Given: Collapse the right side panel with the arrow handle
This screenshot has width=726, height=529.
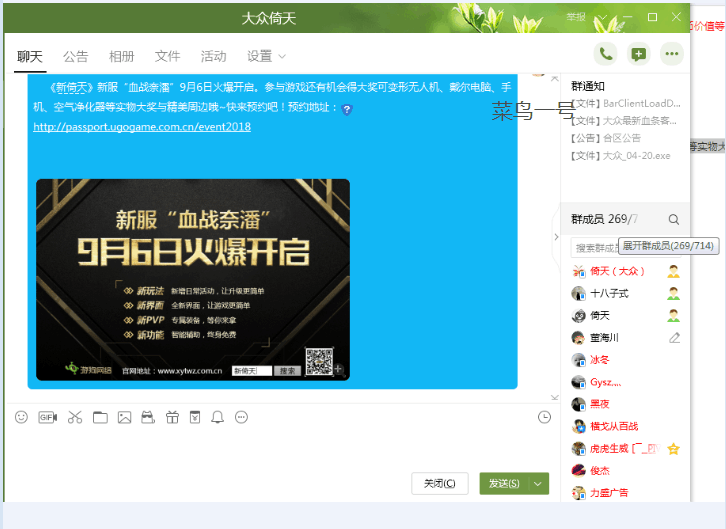Looking at the screenshot, I should [x=556, y=236].
